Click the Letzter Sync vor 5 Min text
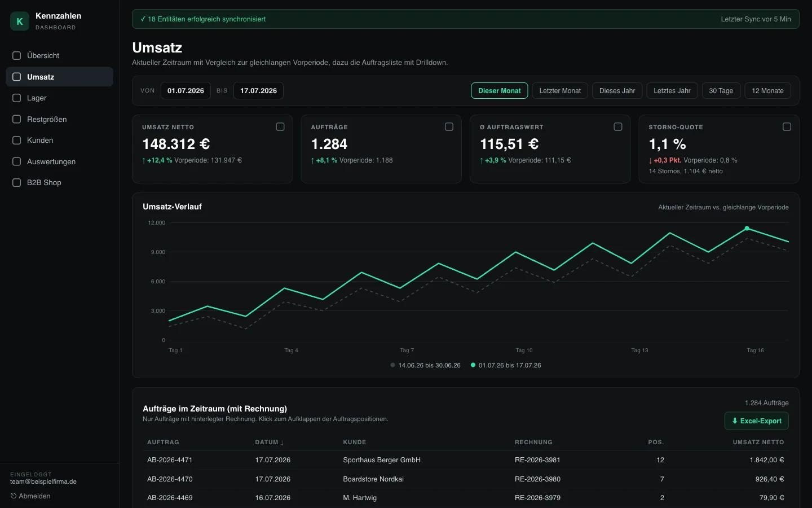812x508 pixels. tap(756, 19)
